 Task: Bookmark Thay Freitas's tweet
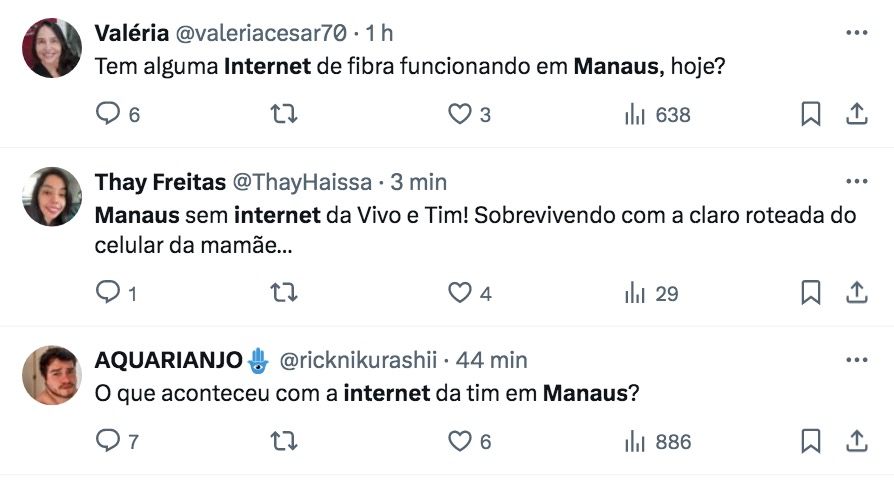[811, 293]
